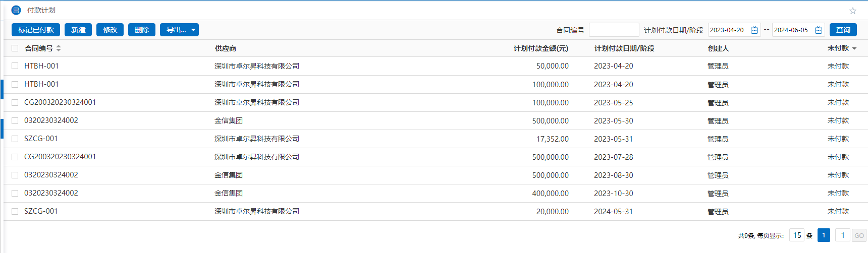Open the start date calendar picker

click(x=754, y=30)
